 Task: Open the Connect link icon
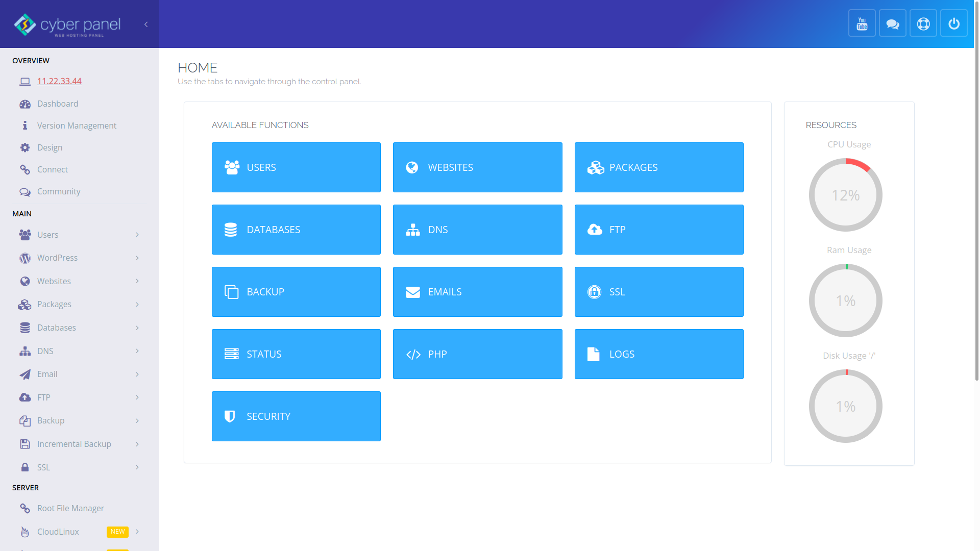pos(25,169)
